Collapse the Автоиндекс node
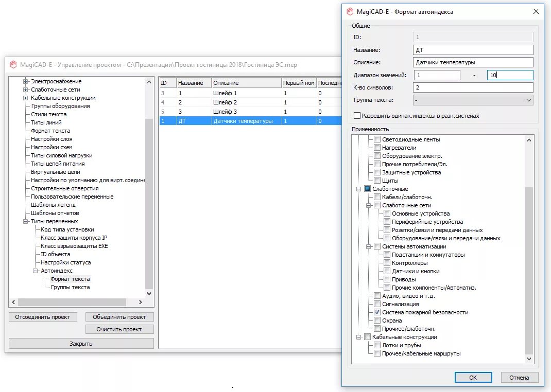Screen dimensions: 551x392 point(35,271)
